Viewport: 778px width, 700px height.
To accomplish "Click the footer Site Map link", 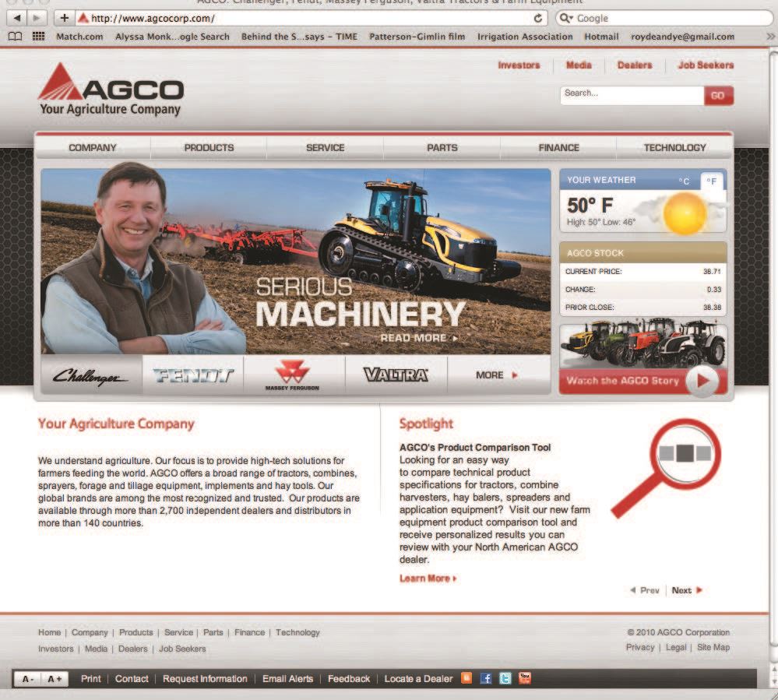I will click(x=713, y=647).
